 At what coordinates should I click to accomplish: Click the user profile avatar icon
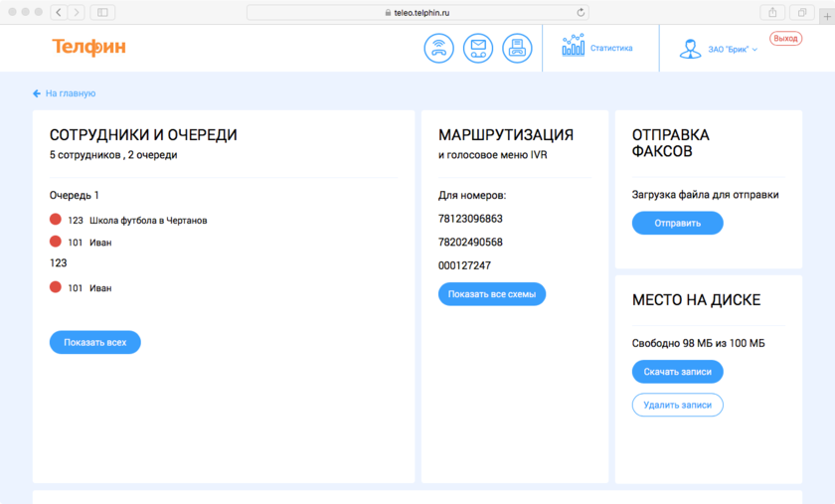690,48
